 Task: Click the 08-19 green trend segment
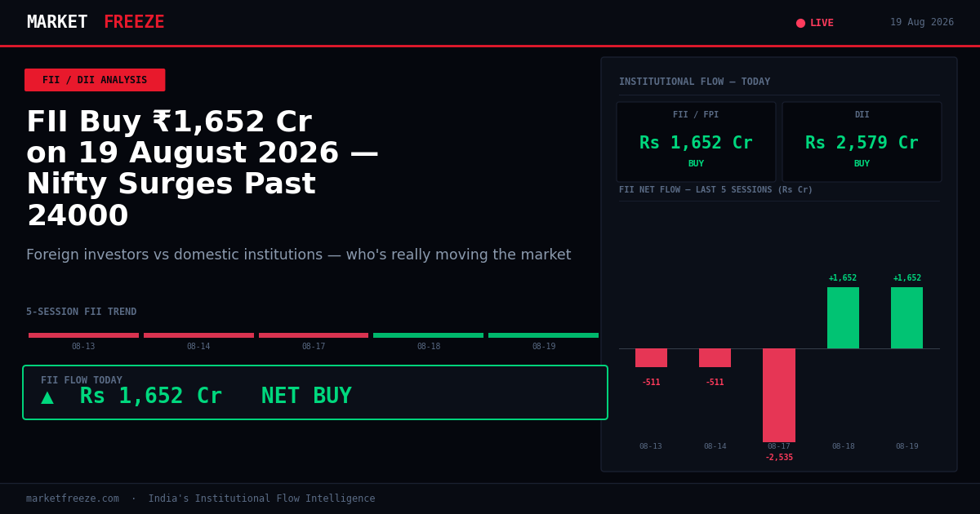click(543, 335)
